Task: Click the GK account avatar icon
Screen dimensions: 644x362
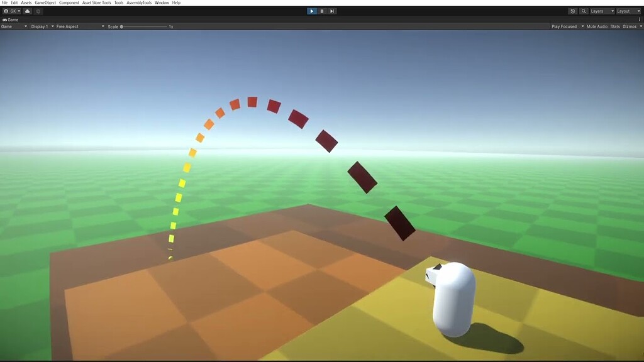Action: pyautogui.click(x=8, y=11)
